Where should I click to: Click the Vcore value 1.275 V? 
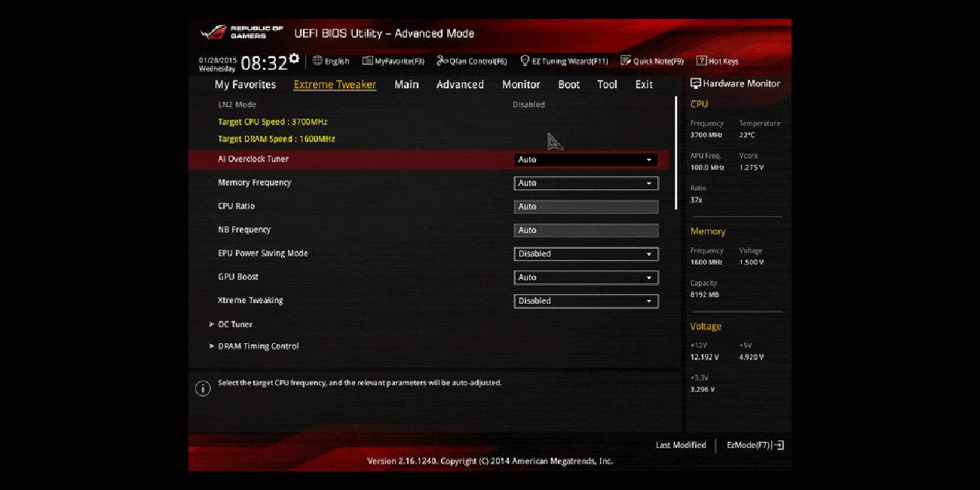coord(752,167)
